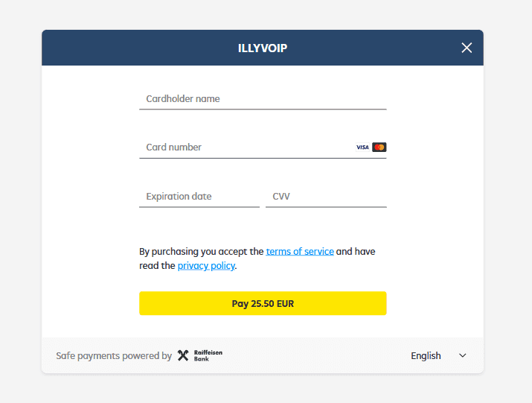532x403 pixels.
Task: Select the Card number input
Action: 246,147
